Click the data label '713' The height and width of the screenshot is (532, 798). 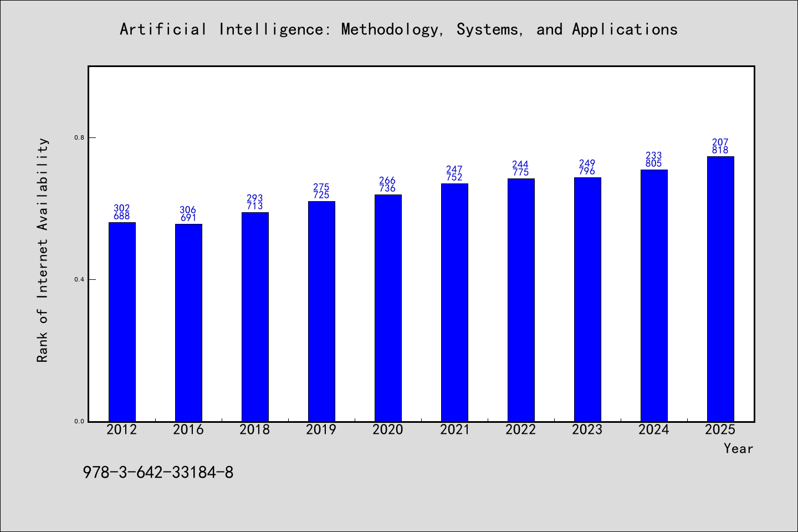coord(255,206)
